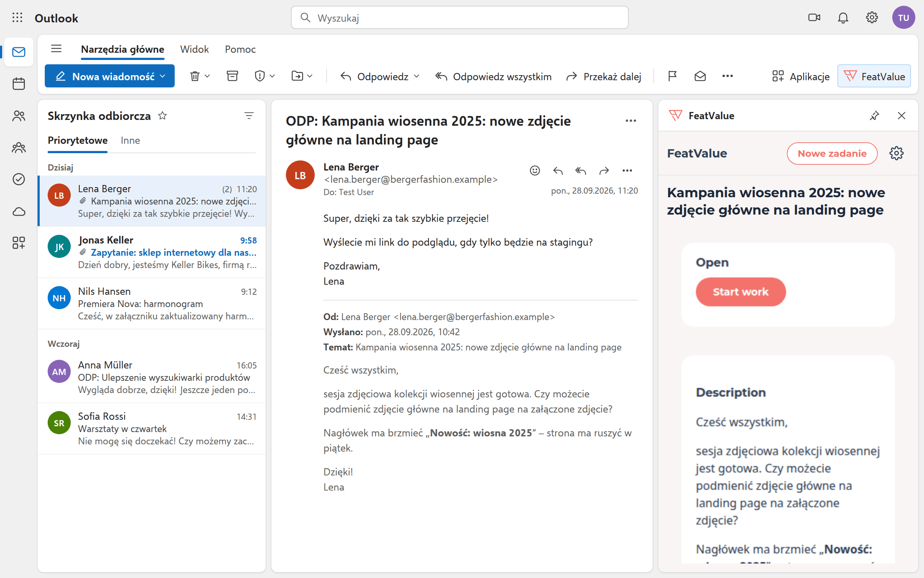The height and width of the screenshot is (578, 924).
Task: Toggle the navigation pane hamburger
Action: 56,48
